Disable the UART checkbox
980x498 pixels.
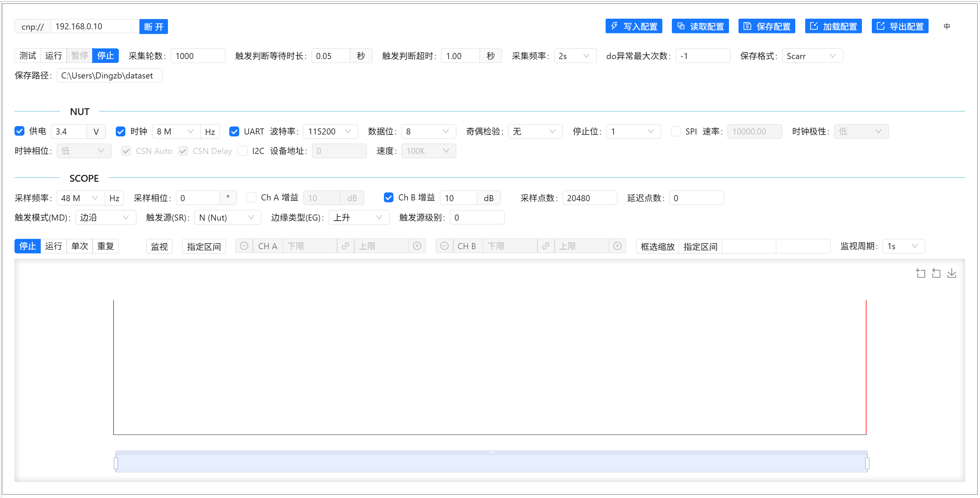234,131
